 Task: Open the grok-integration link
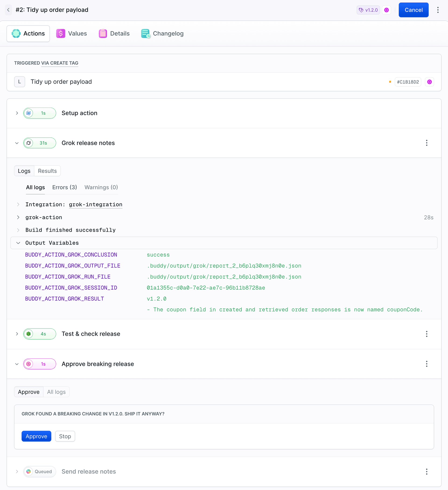coord(95,205)
